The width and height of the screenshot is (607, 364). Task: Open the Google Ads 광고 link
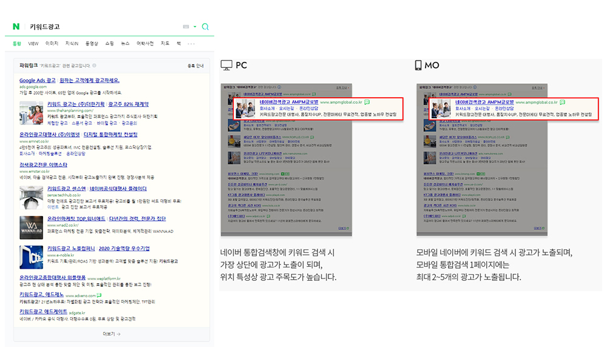pos(38,81)
